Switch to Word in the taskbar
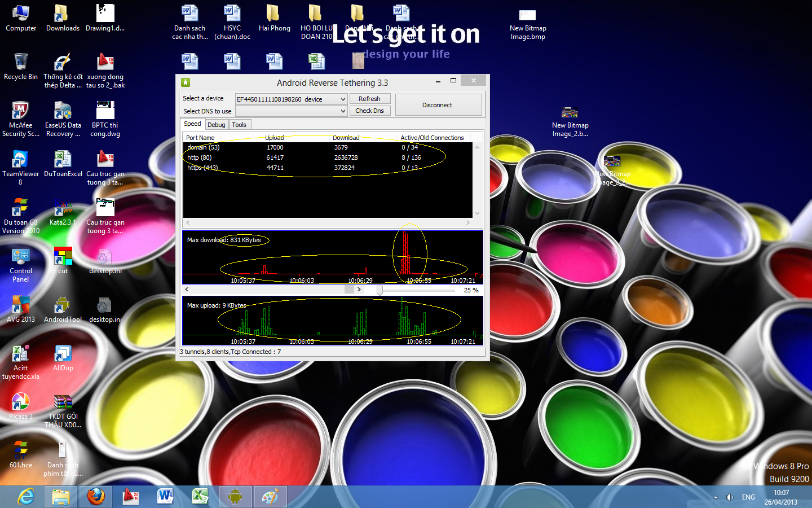Image resolution: width=812 pixels, height=508 pixels. (x=165, y=497)
